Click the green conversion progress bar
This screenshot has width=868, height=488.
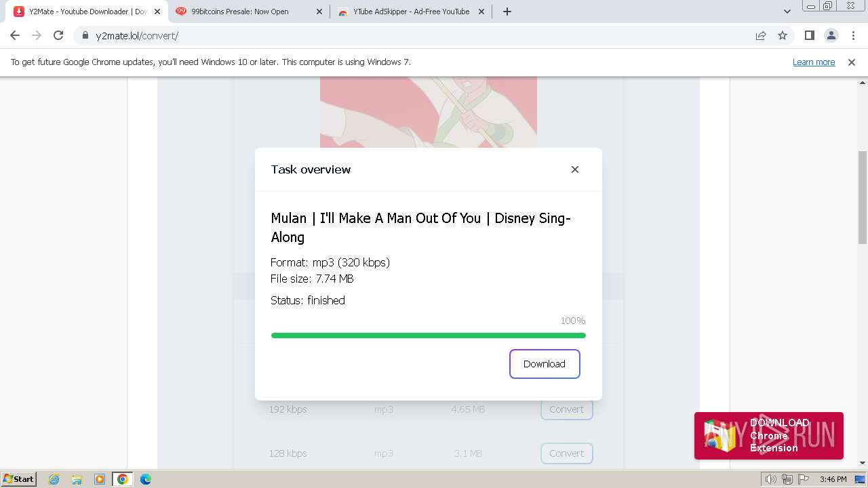428,335
